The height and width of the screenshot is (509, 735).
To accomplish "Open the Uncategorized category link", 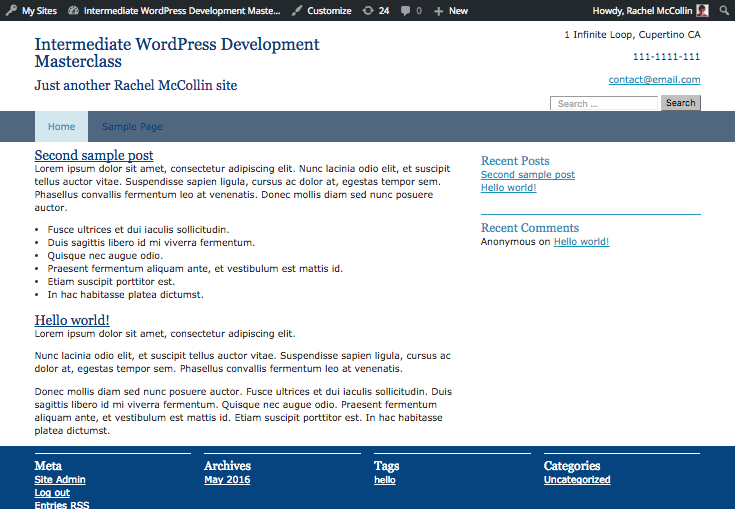I will tap(577, 479).
